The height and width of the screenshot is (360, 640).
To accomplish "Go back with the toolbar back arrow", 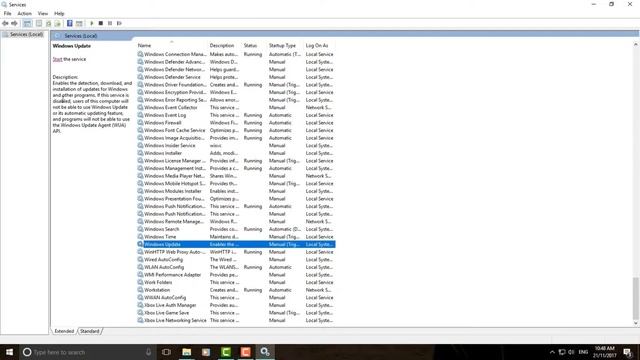I will pyautogui.click(x=5, y=23).
